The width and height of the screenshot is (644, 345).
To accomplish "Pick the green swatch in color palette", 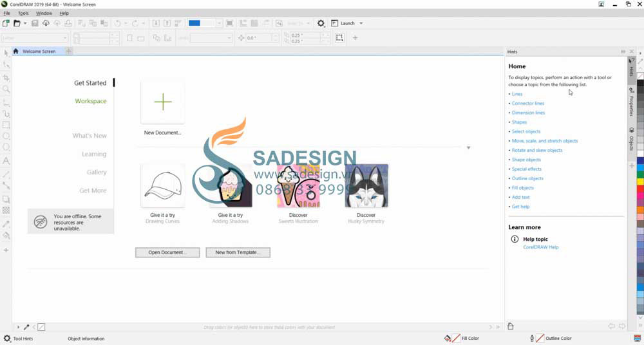I will tap(640, 174).
